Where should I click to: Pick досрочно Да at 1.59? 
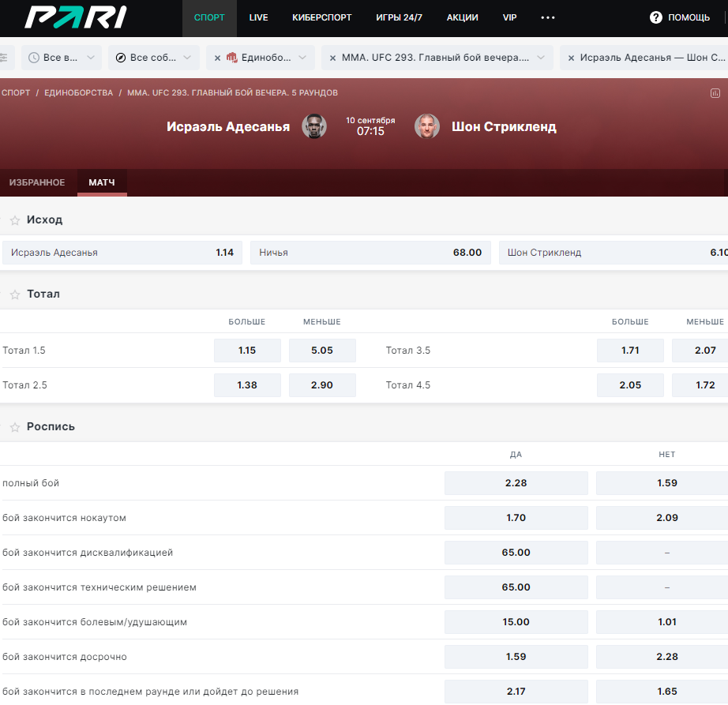pos(516,657)
